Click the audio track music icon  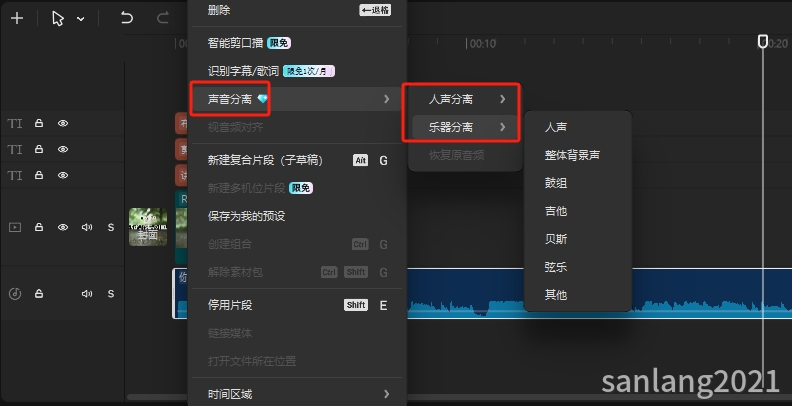point(15,293)
